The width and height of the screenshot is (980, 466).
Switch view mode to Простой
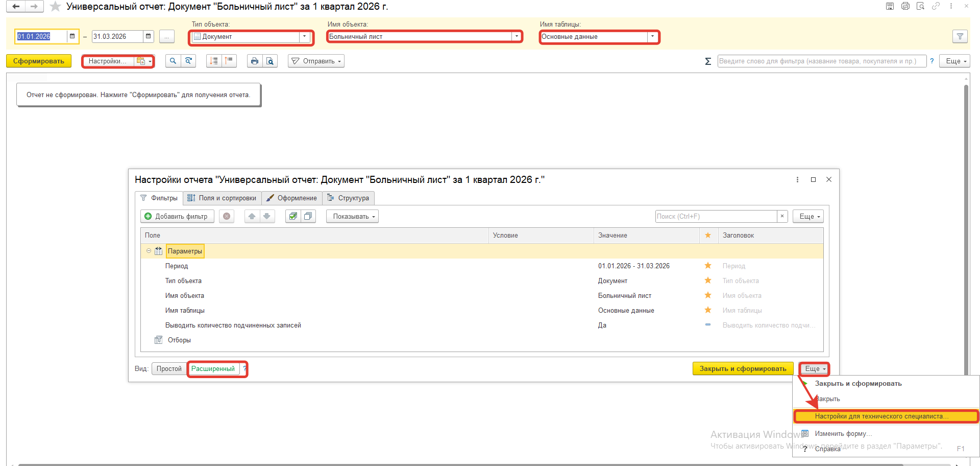[x=169, y=369]
